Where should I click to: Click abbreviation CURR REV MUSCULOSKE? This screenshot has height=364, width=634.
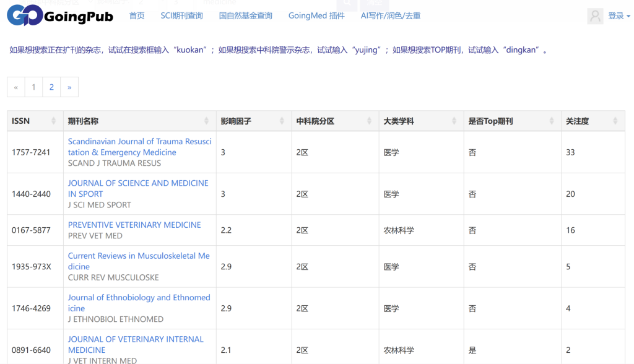pos(113,278)
